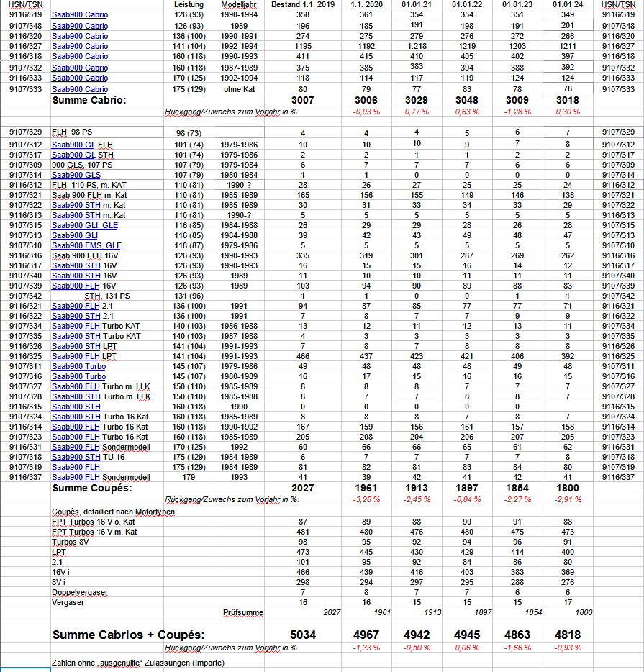644x672 pixels.
Task: Follow the Saab900 GLS link
Action: point(76,175)
